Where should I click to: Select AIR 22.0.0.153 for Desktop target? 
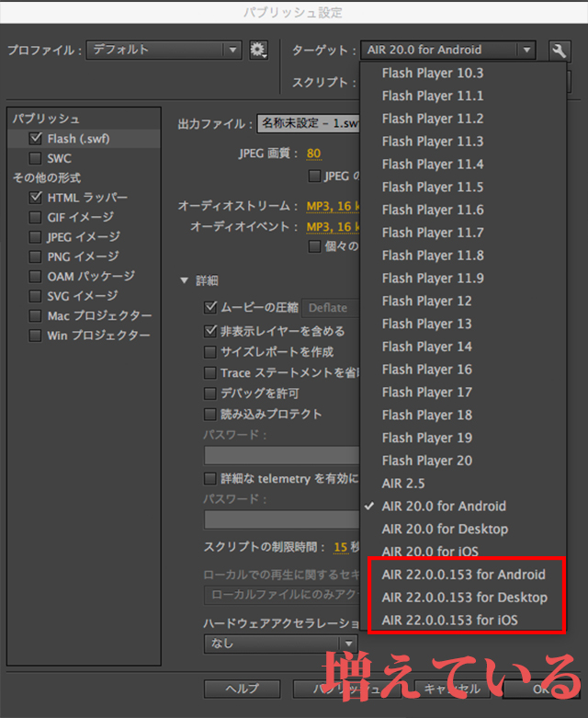pos(463,598)
